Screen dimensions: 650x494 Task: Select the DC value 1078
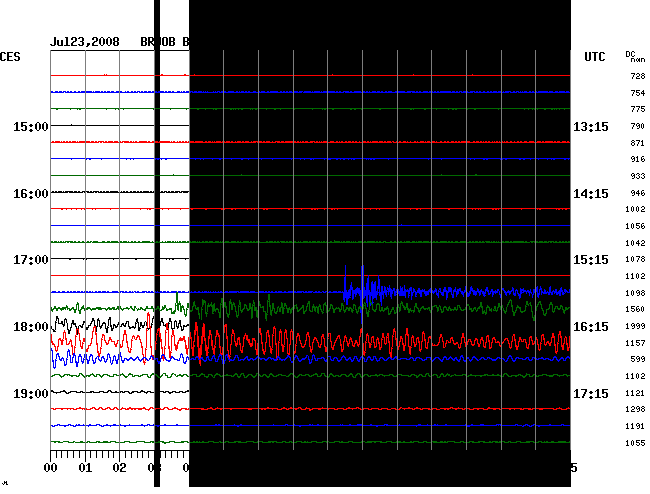pos(635,259)
